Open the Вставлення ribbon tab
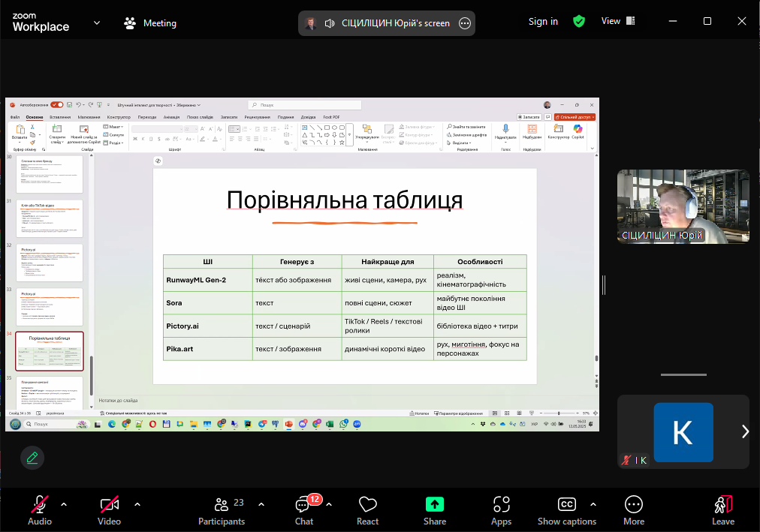 click(x=60, y=117)
